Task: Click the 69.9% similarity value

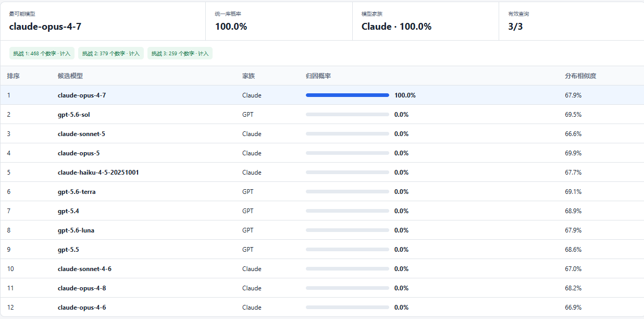Action: coord(573,153)
